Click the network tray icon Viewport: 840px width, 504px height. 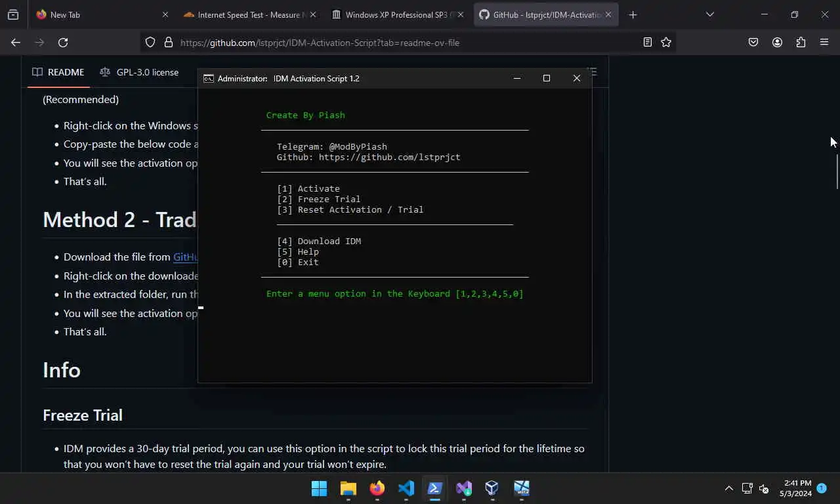[747, 488]
